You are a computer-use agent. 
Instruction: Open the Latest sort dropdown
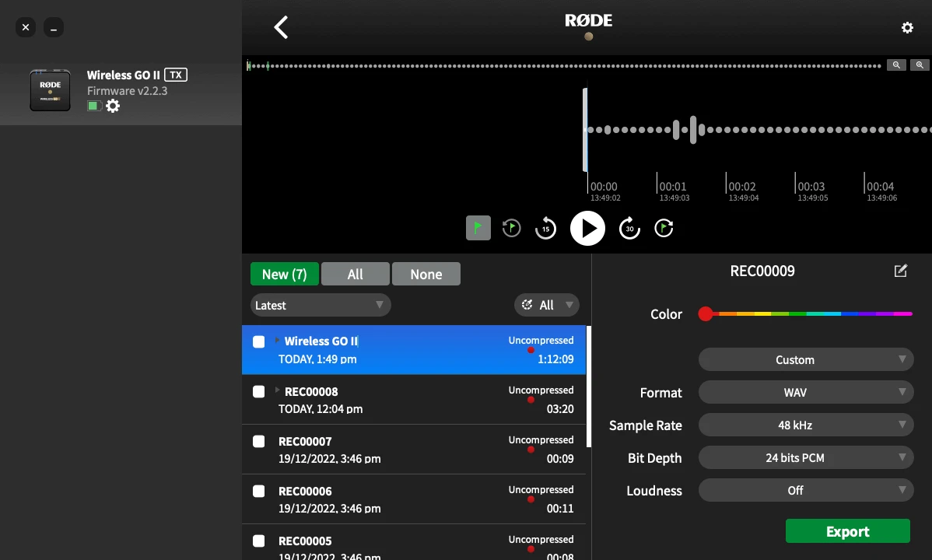[x=320, y=306]
